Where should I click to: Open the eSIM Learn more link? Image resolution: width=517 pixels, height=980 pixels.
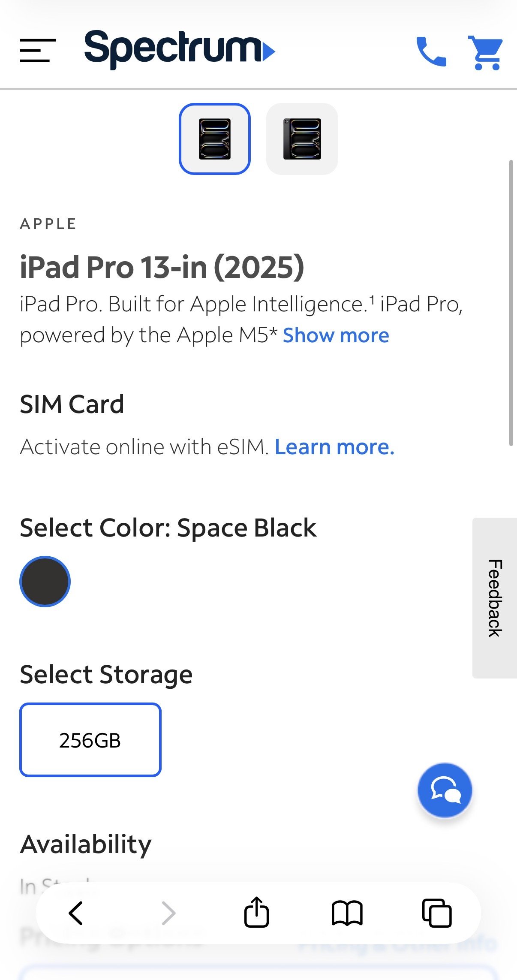tap(335, 446)
